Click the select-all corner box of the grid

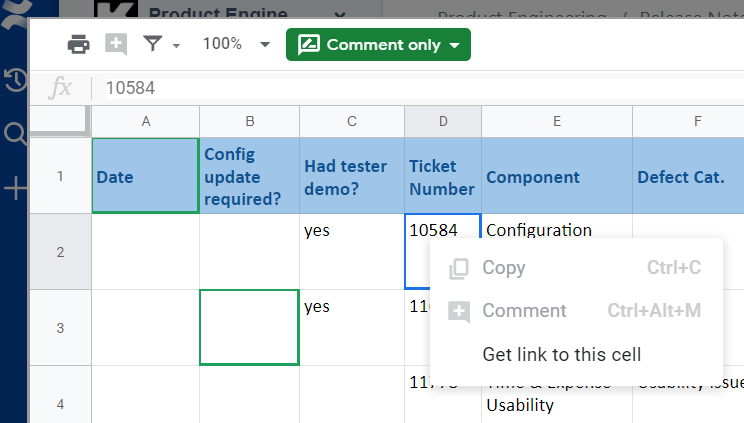click(x=60, y=121)
